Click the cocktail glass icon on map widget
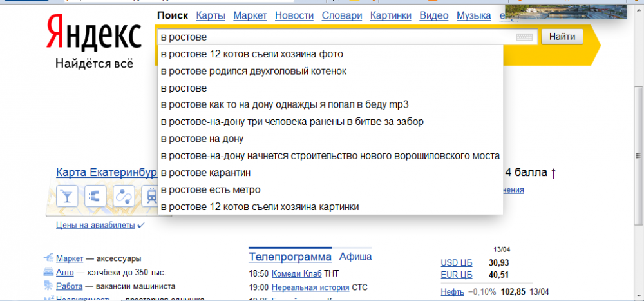 [x=67, y=196]
